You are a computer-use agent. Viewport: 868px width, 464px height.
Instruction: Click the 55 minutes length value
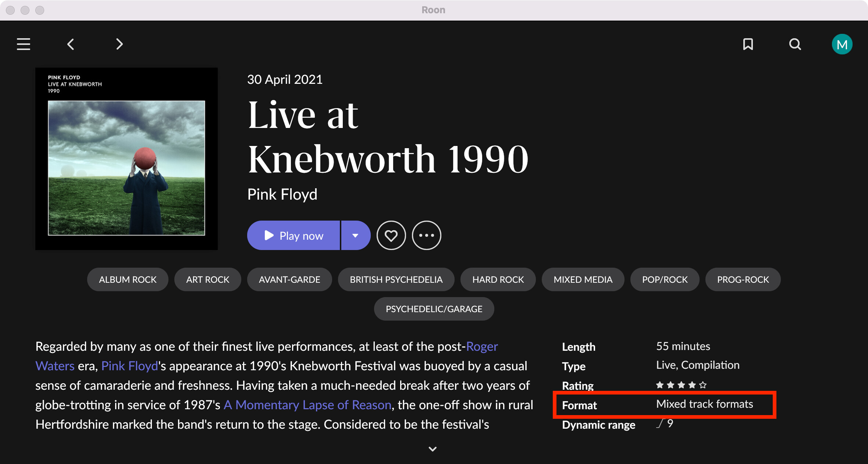pyautogui.click(x=683, y=346)
